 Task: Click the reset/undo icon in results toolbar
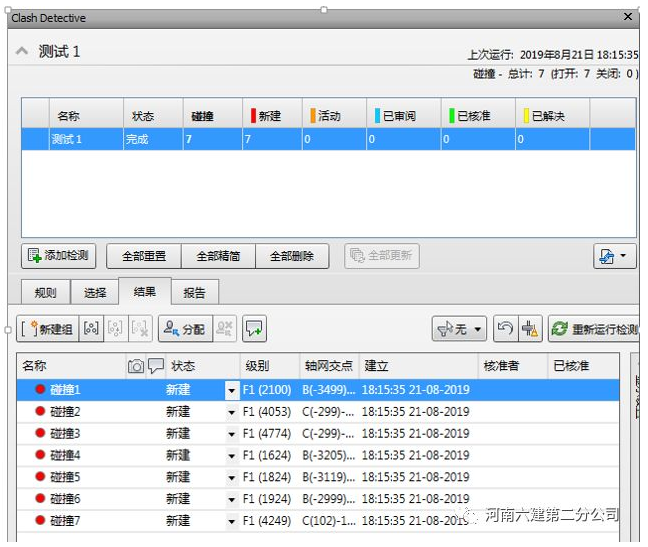point(505,329)
